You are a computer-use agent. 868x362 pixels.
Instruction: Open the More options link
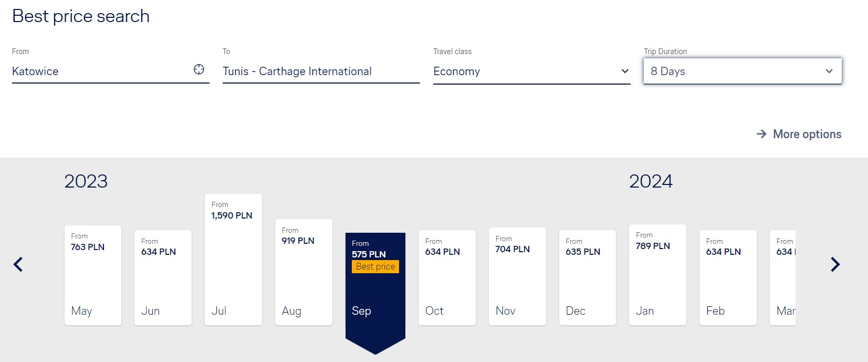point(807,135)
